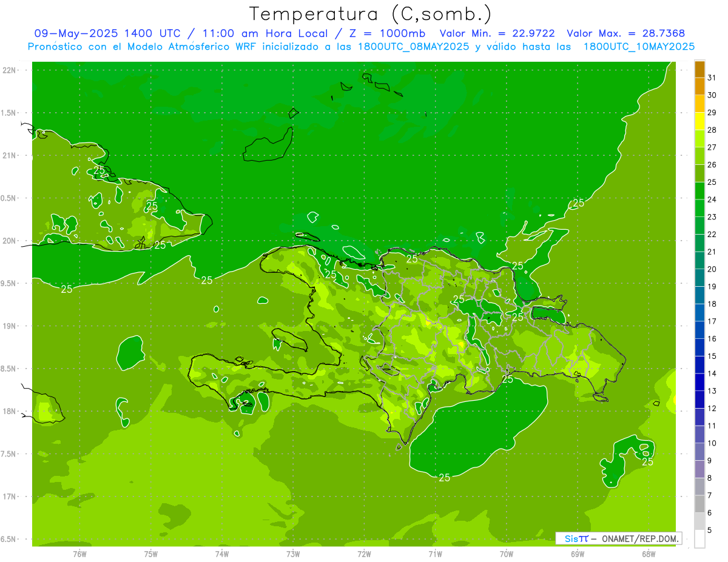Click the orange colorbar swatch between 30 and 31
Screen dimensions: 728x562
coord(699,87)
